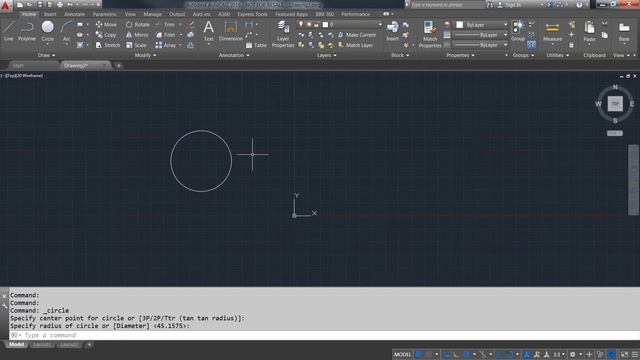Expand the Block panel

click(x=400, y=55)
